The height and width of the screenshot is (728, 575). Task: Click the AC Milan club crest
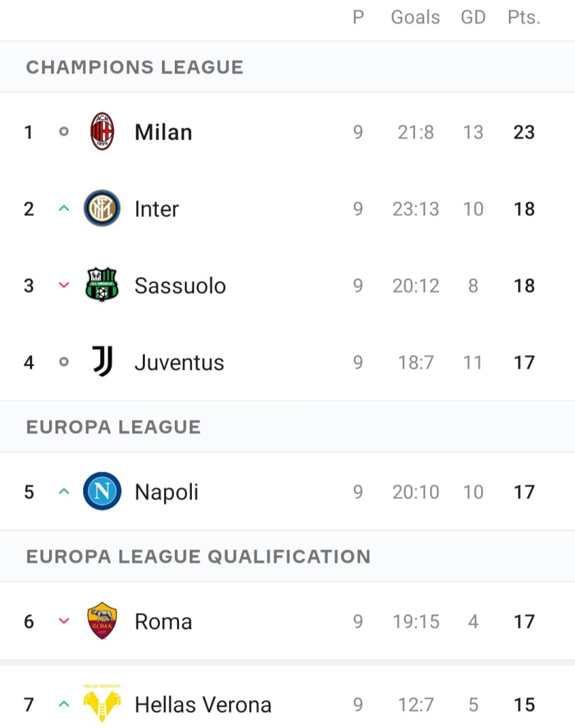click(102, 132)
